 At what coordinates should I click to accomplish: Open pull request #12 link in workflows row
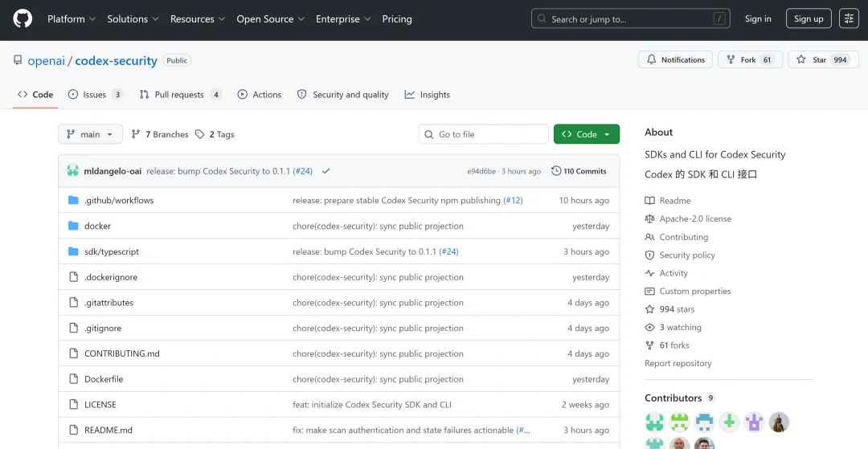pyautogui.click(x=513, y=200)
